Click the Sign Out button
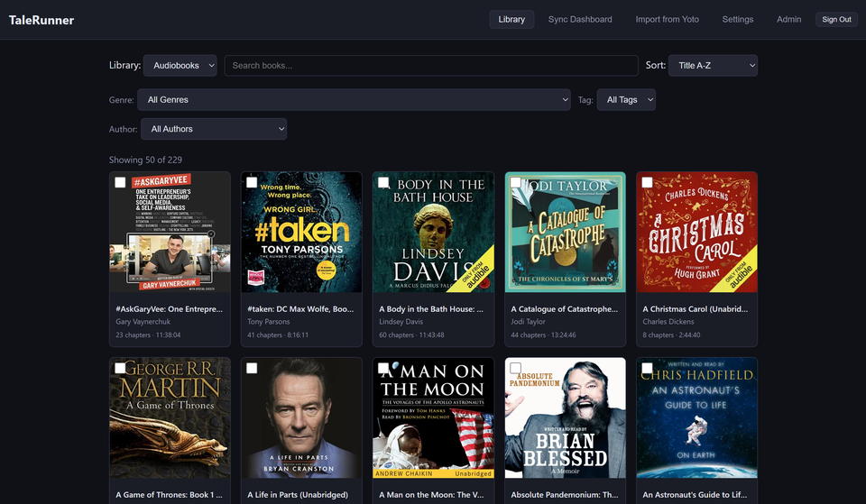 837,19
